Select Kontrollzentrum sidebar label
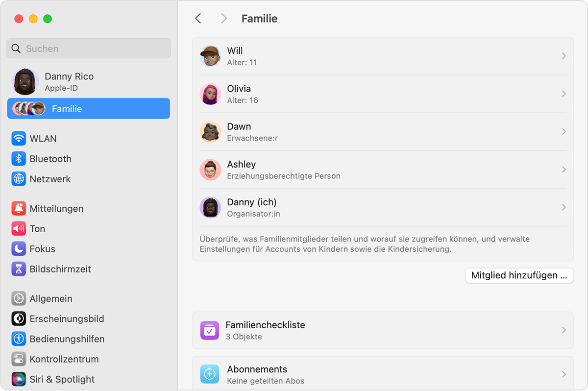 [x=64, y=359]
